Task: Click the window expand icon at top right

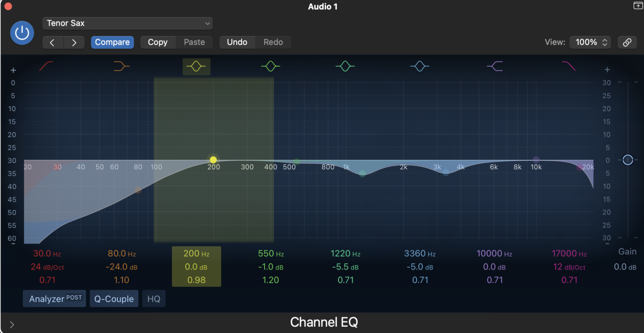Action: 637,6
